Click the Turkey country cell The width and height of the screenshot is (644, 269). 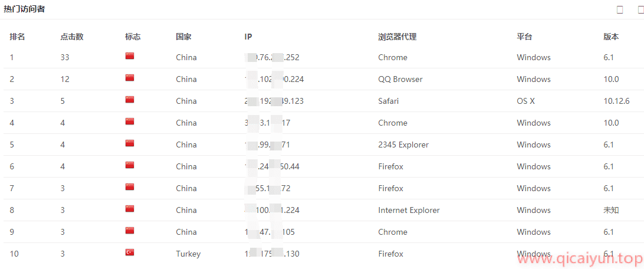[188, 254]
